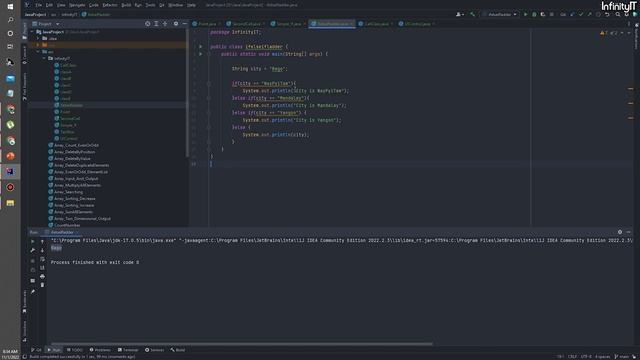Viewport: 640px width, 360px height.
Task: Click the yellow warnings indicator in editor
Action: (604, 33)
